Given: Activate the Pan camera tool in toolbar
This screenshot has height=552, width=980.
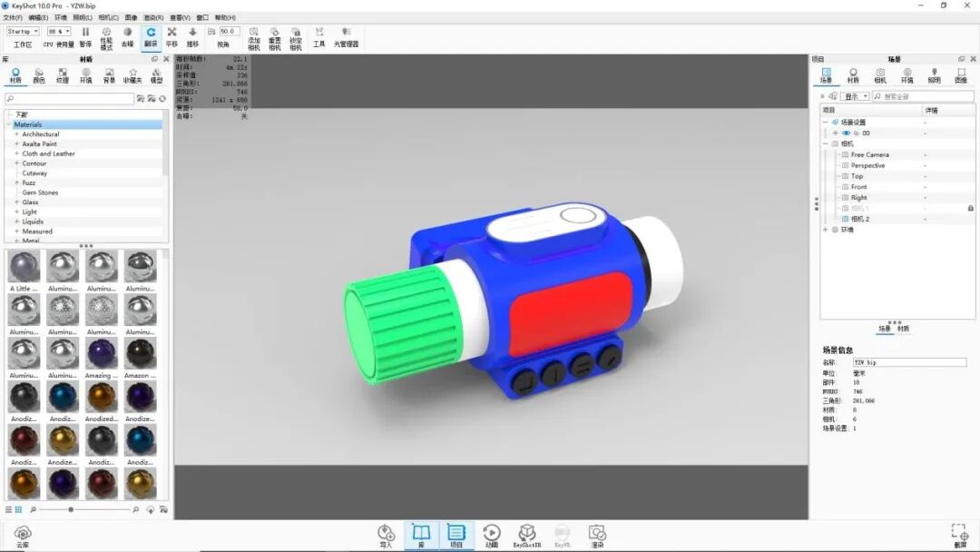Looking at the screenshot, I should pyautogui.click(x=173, y=30).
